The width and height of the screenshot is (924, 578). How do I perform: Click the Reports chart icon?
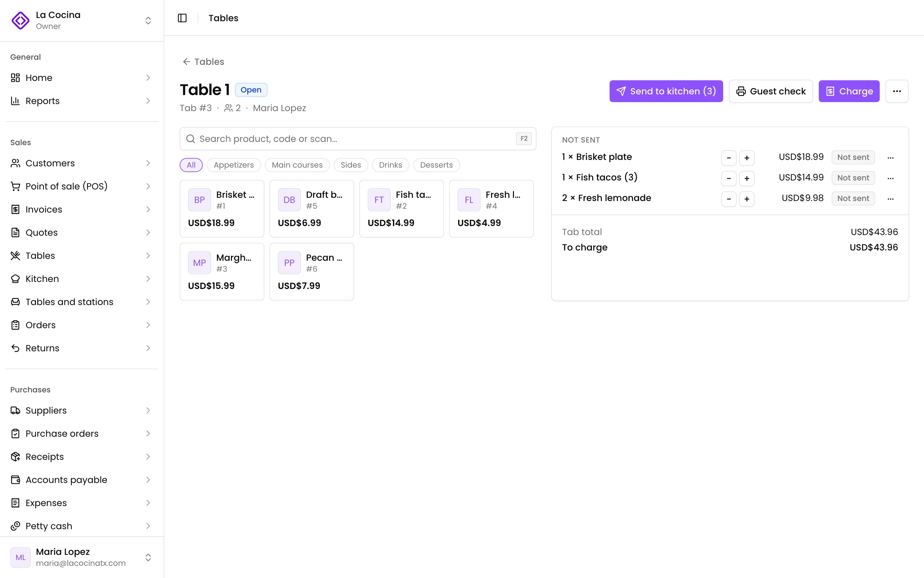click(15, 101)
